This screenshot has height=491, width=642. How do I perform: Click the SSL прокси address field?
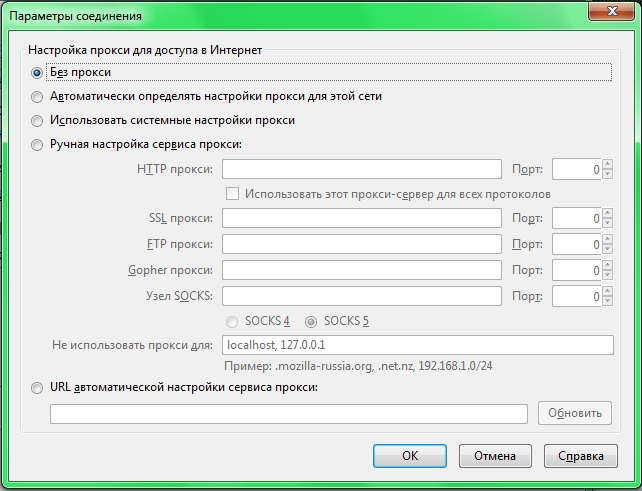[x=362, y=218]
